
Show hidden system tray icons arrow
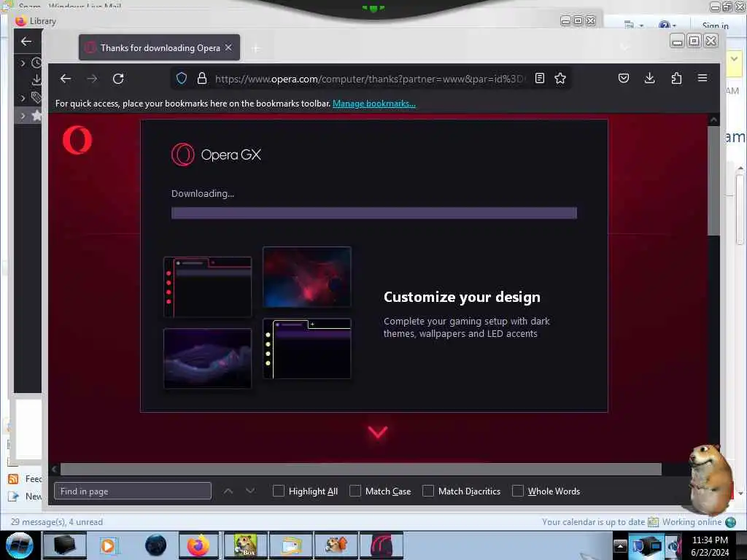click(x=620, y=545)
